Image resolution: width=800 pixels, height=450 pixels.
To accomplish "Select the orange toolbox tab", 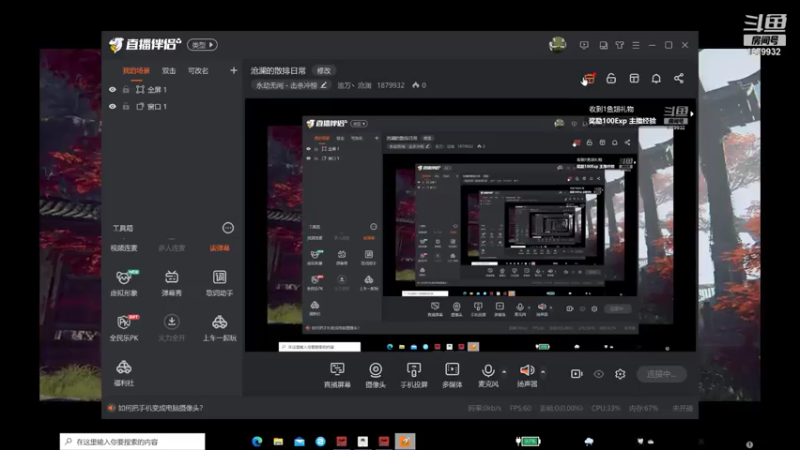I will (x=219, y=248).
